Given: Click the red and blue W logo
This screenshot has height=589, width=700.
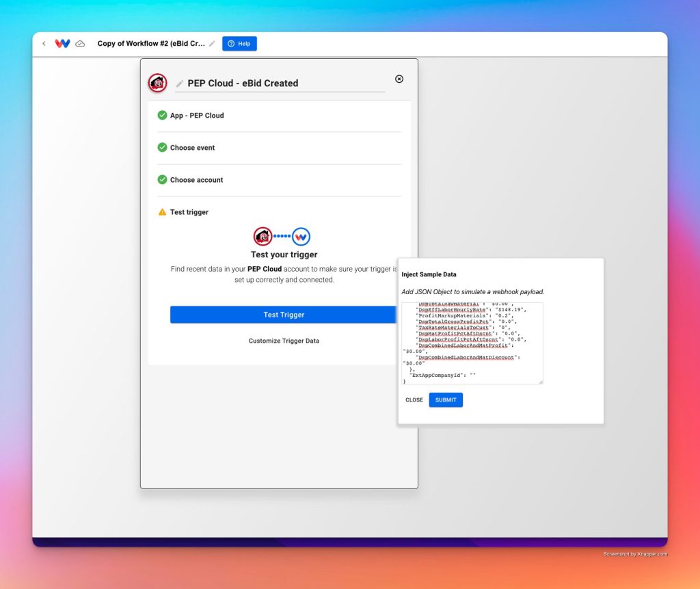Looking at the screenshot, I should pyautogui.click(x=62, y=43).
